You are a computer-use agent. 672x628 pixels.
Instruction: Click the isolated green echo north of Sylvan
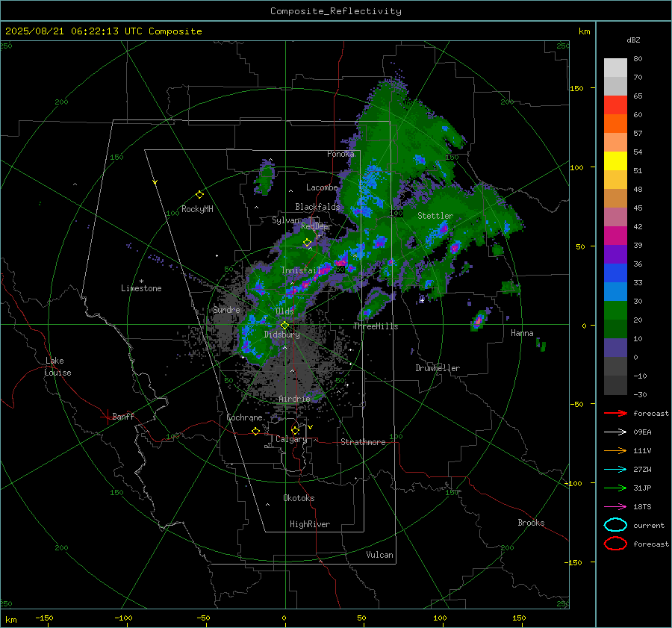tap(265, 178)
